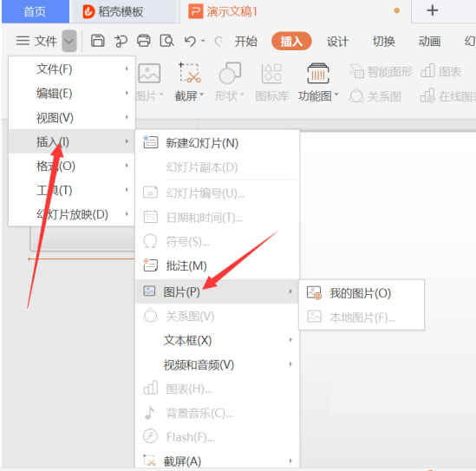The image size is (476, 471).
Task: Click the redo arrow icon
Action: [218, 41]
